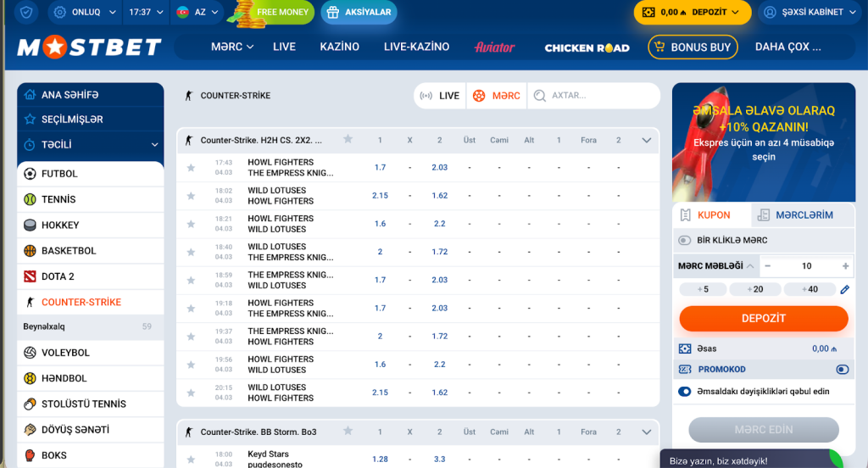This screenshot has height=468, width=868.
Task: Click the pencil icon to edit quick amounts
Action: tap(844, 290)
